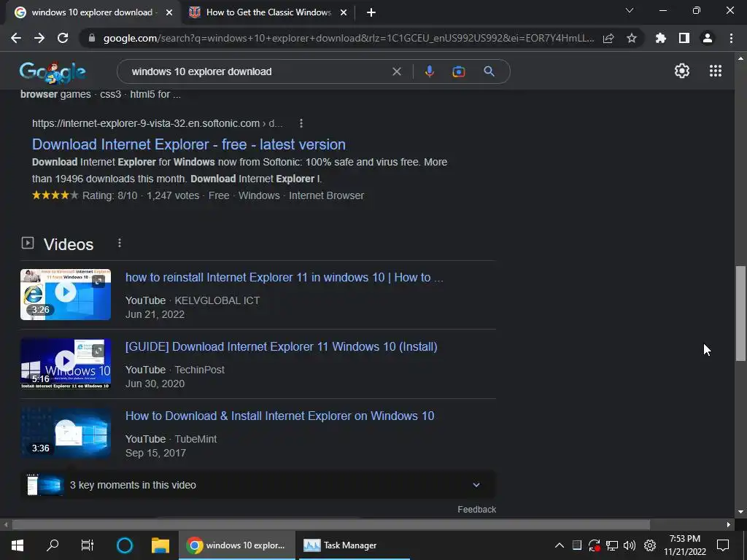Play the TubeMint 3:36 video thumbnail
This screenshot has width=747, height=560.
(66, 433)
